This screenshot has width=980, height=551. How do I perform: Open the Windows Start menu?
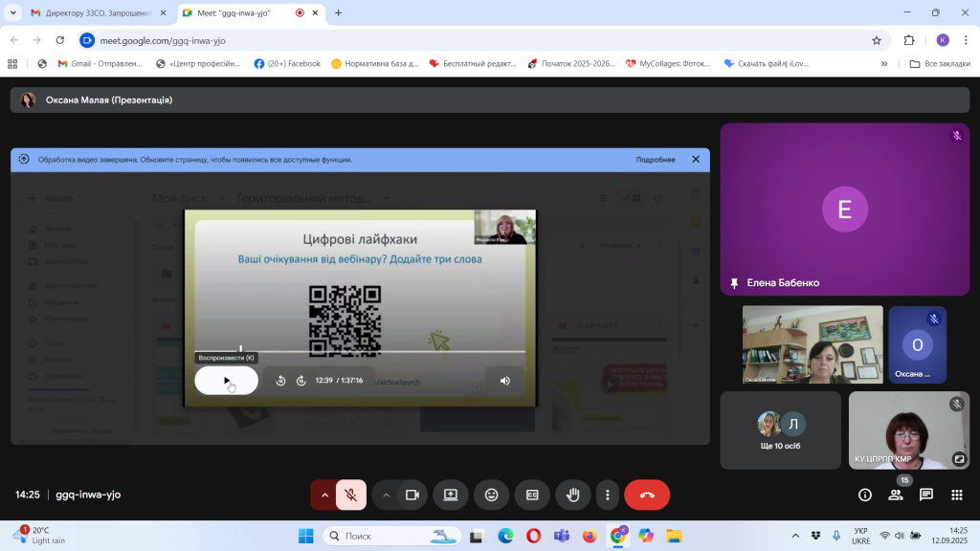306,536
